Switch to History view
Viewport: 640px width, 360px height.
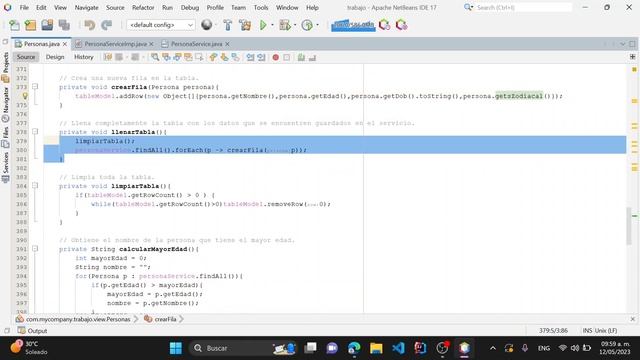click(x=84, y=57)
